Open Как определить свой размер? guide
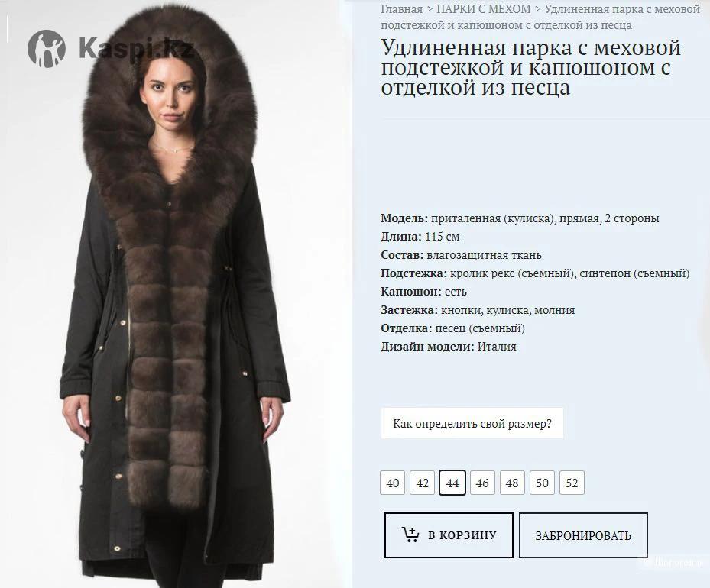Image resolution: width=710 pixels, height=588 pixels. tap(472, 423)
